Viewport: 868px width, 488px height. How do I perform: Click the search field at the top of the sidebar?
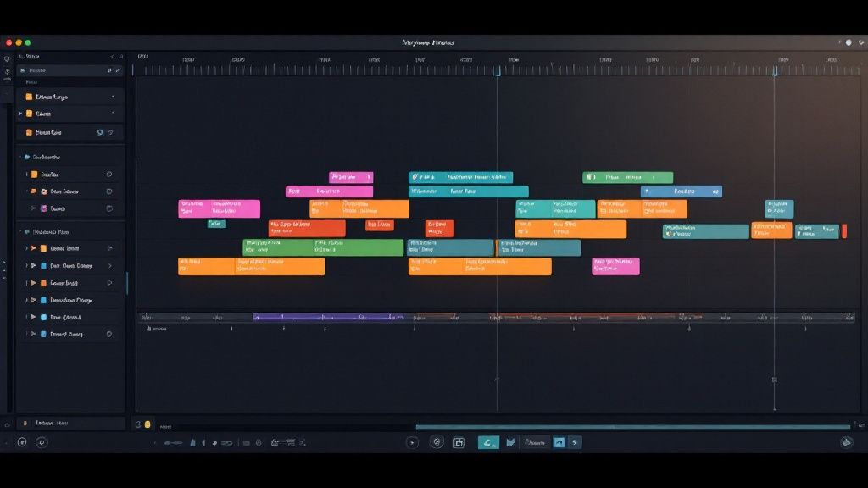[70, 70]
